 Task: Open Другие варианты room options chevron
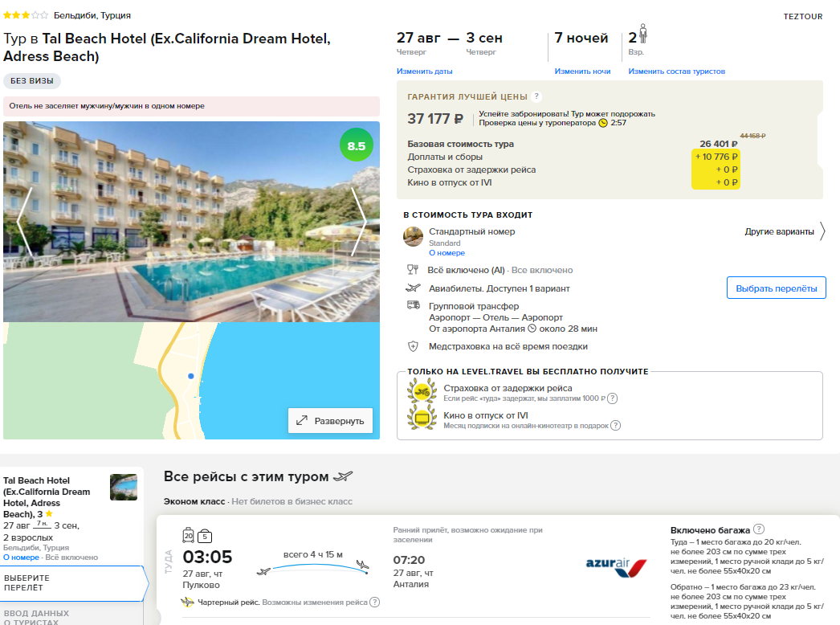click(x=822, y=231)
